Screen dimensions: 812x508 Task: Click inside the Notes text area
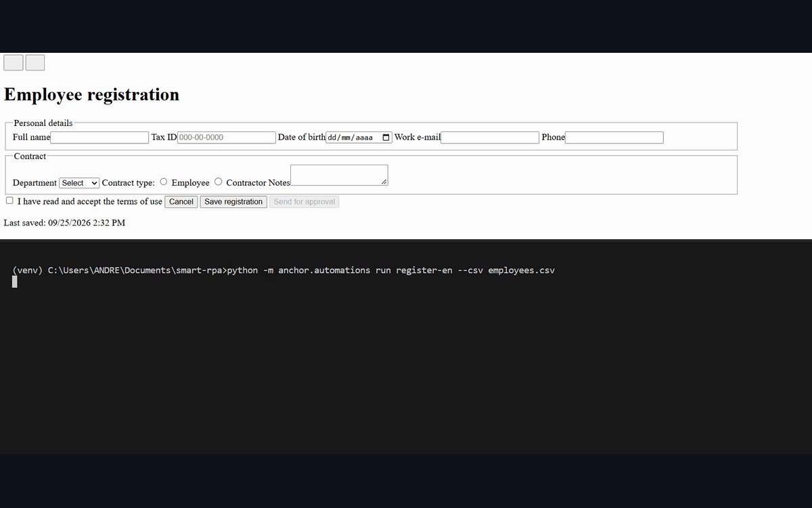pos(339,175)
